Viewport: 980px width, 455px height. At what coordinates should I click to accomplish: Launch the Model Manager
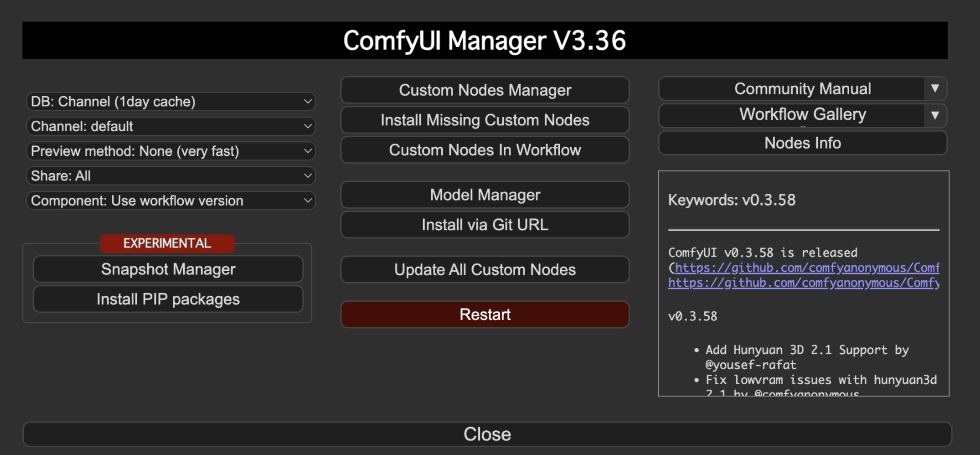click(x=485, y=195)
